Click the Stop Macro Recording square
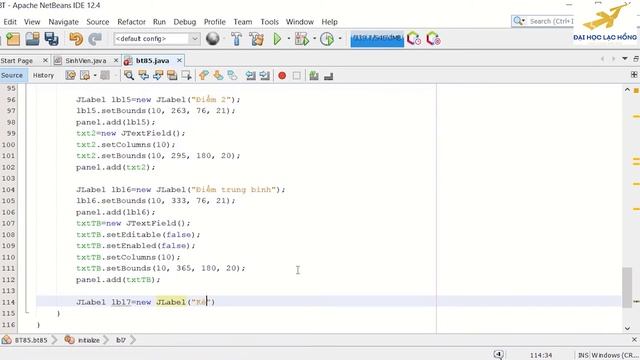The width and height of the screenshot is (640, 360). click(297, 76)
